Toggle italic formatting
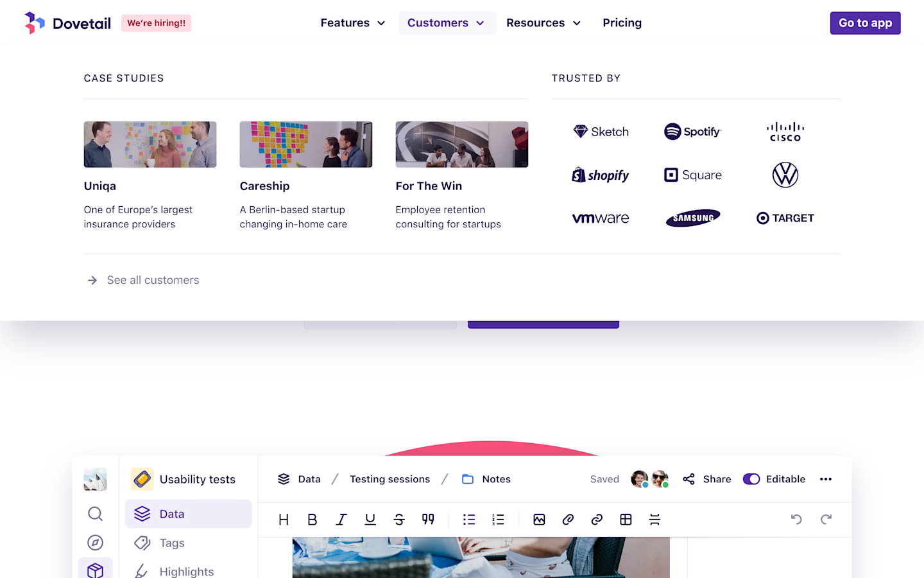This screenshot has width=924, height=578. click(x=341, y=520)
